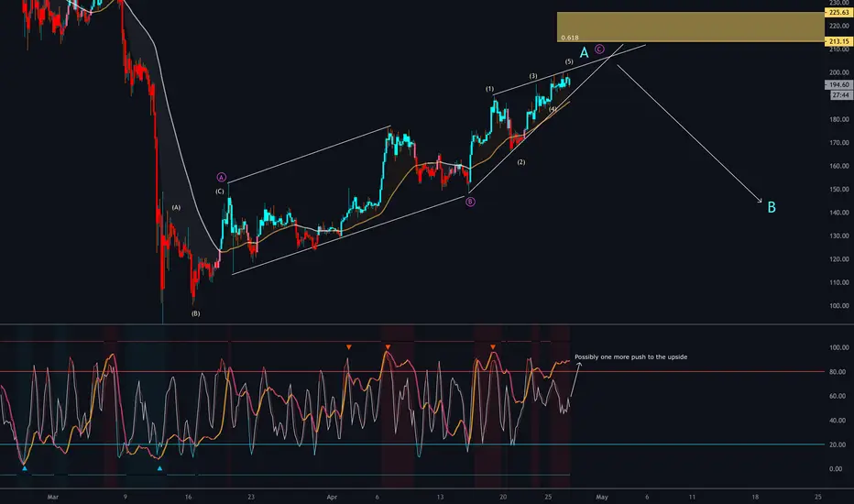Click the magenta circled A wave label
The width and height of the screenshot is (854, 504).
(x=221, y=177)
